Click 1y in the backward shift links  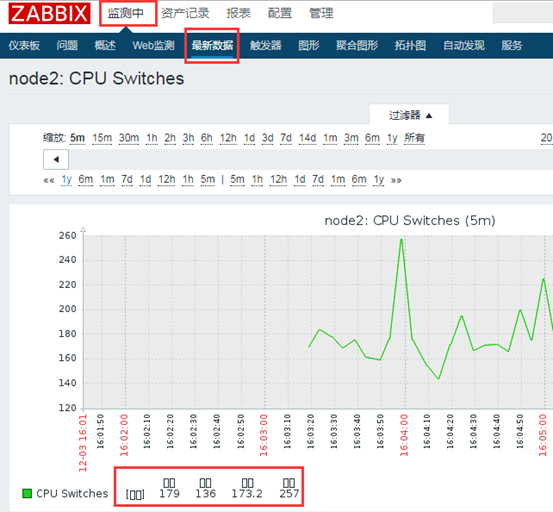pos(67,180)
